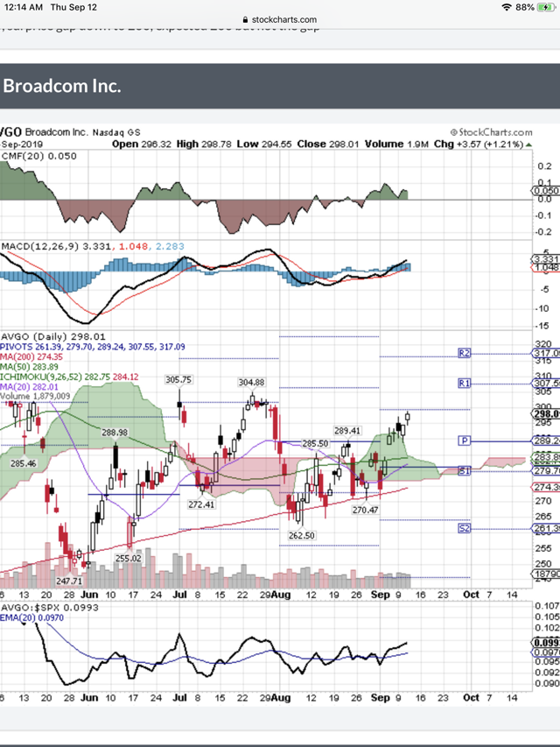Viewport: 560px width, 747px height.
Task: Tap the S2 pivot marker
Action: (x=465, y=528)
